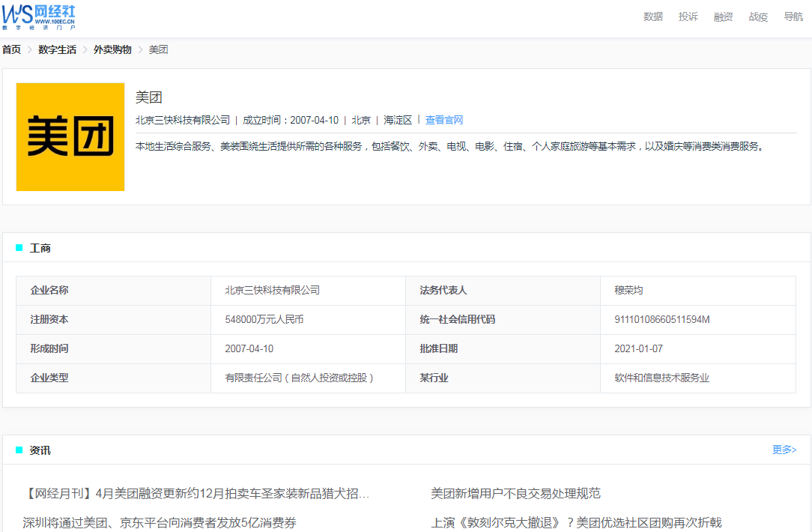Visit the 查看官网 official website link
The image size is (812, 532).
444,120
